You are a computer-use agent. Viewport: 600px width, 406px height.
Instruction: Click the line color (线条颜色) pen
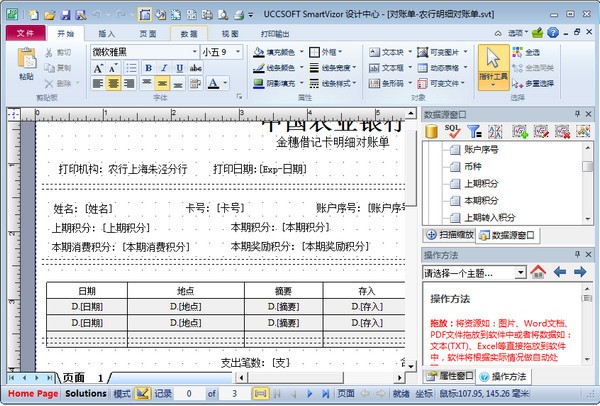coord(259,68)
